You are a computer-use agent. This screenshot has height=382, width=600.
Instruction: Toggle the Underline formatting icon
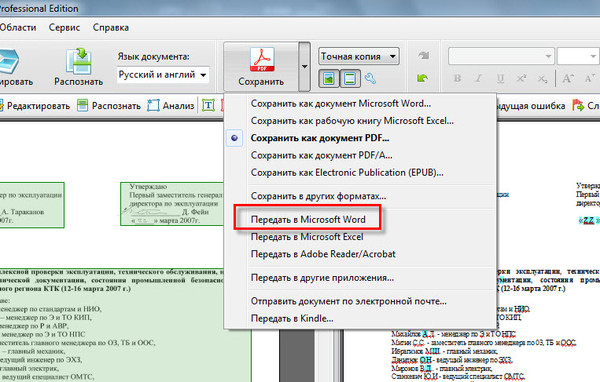coord(500,78)
